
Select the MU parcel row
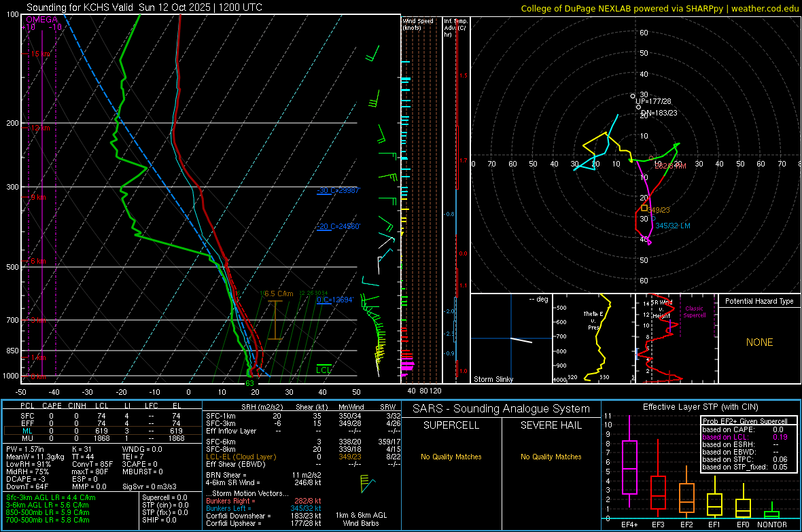coord(103,438)
